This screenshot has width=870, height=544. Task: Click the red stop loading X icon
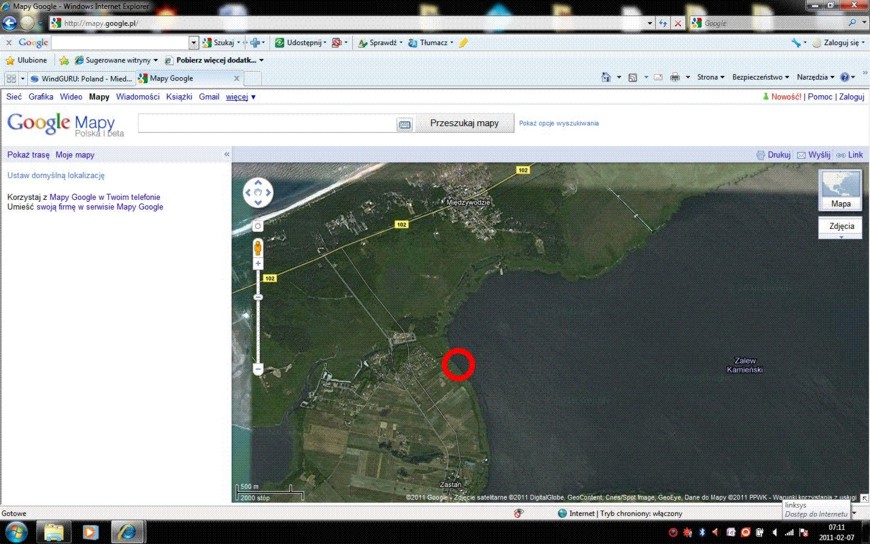[x=677, y=23]
